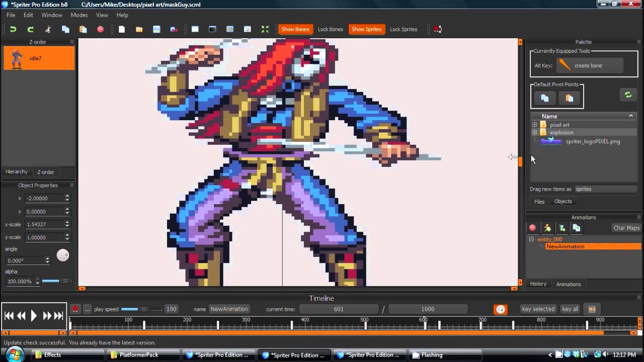
Task: Click the red rotate icon at toolbar end
Action: (x=438, y=29)
